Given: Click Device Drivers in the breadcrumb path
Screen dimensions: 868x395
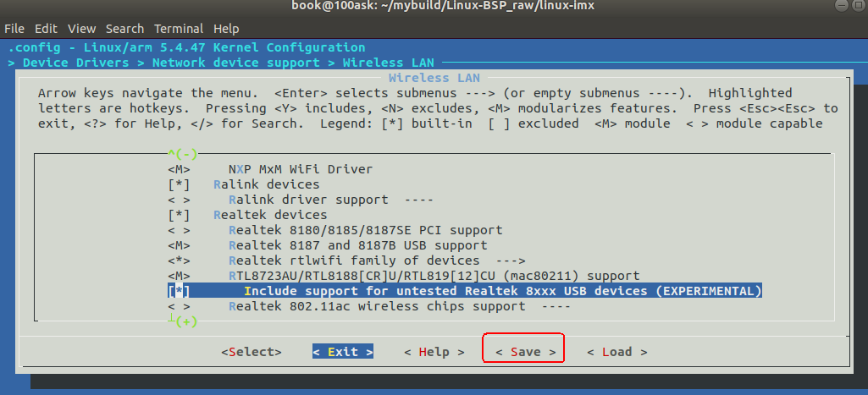Looking at the screenshot, I should tap(76, 63).
